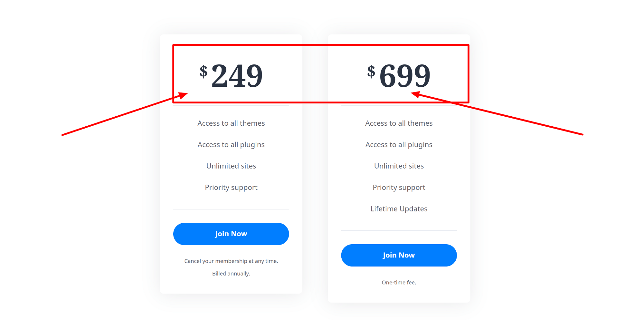Select 'Lifetime Updates' feature text
644x320 pixels.
399,209
